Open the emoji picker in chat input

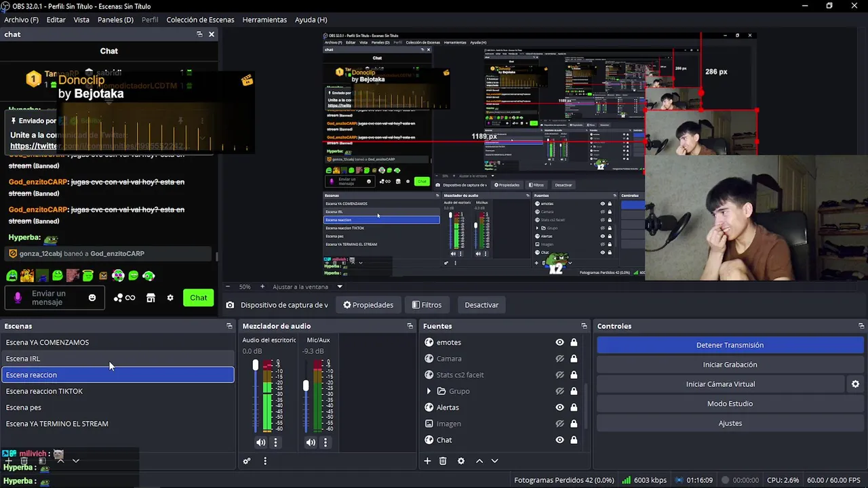tap(92, 298)
